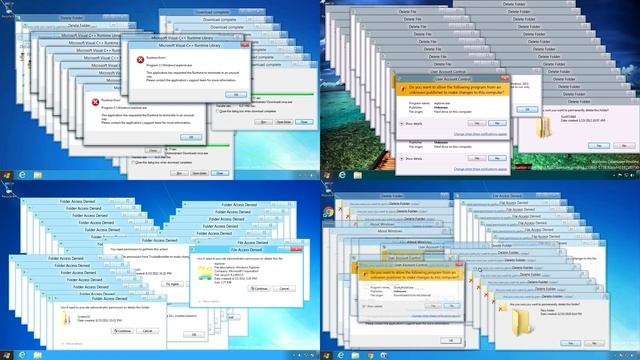Expand Show details in the Chrome desktop UAC prompt
Screen dimensions: 640x360
pos(372,306)
